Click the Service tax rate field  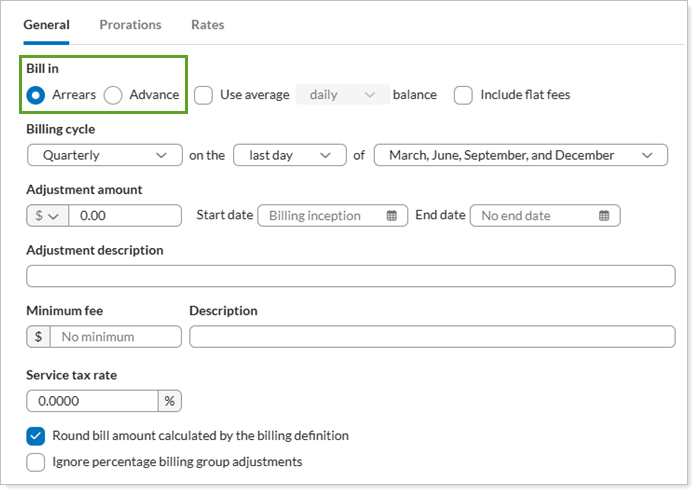pyautogui.click(x=92, y=401)
